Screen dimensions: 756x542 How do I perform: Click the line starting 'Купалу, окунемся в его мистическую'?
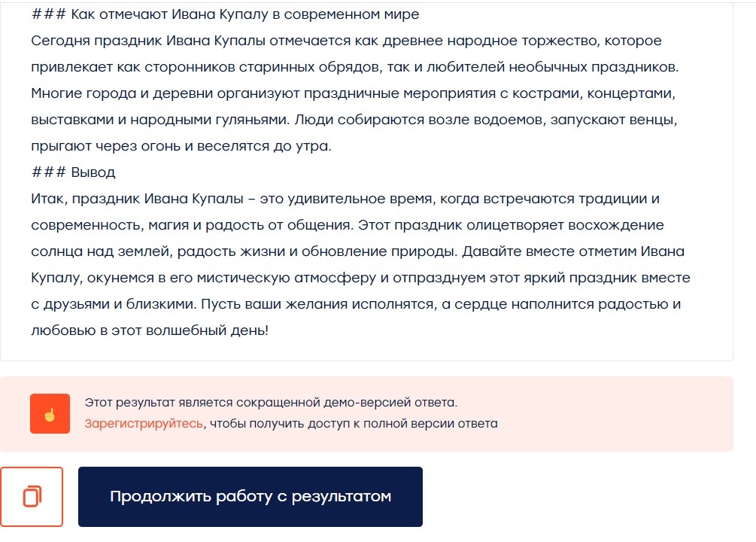tap(360, 278)
